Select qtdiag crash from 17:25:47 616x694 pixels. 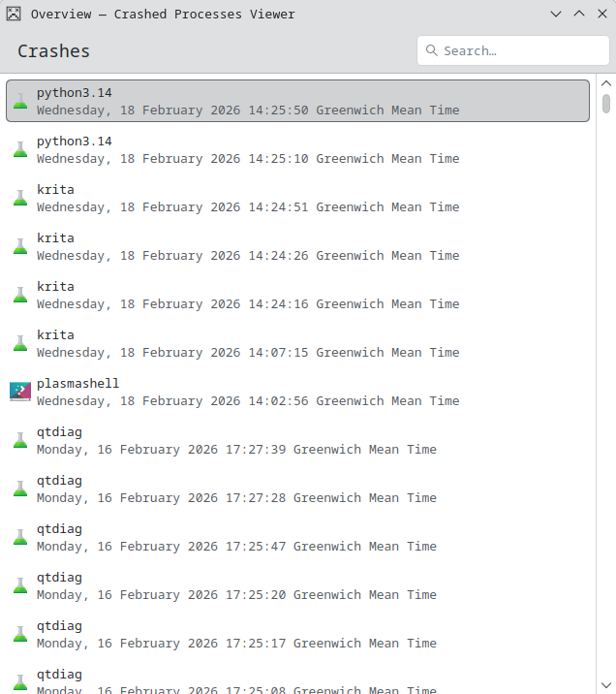pyautogui.click(x=236, y=537)
